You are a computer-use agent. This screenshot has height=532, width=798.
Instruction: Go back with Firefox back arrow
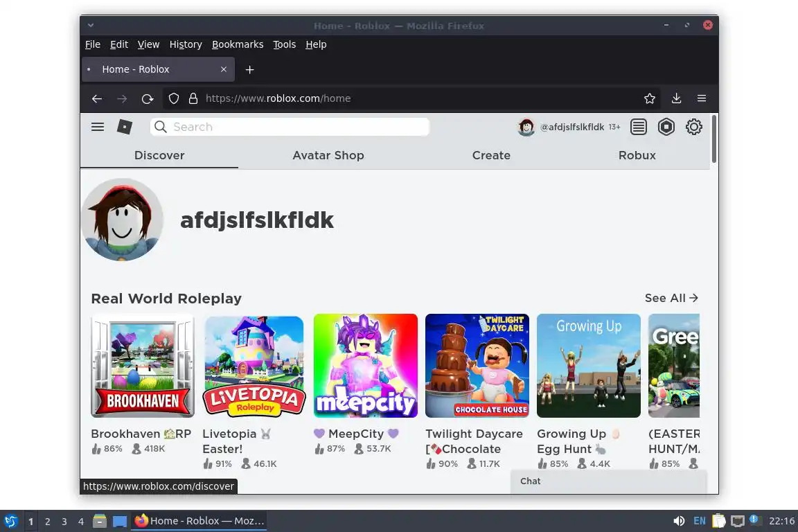(97, 99)
